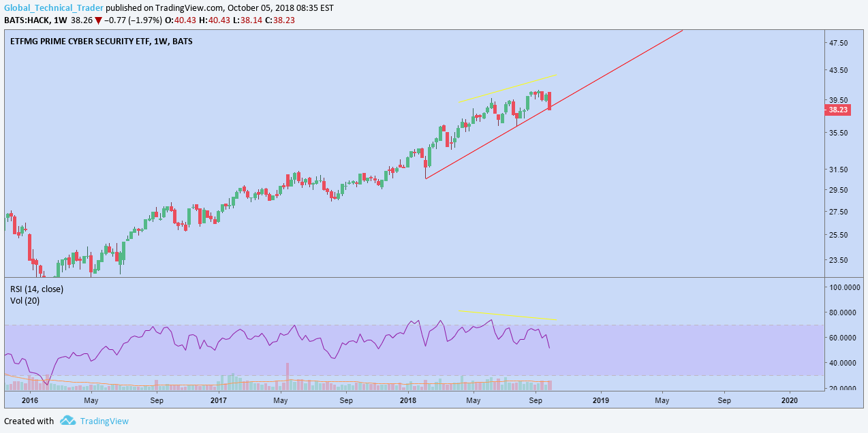Select the 31.50 price axis label

tap(838, 170)
